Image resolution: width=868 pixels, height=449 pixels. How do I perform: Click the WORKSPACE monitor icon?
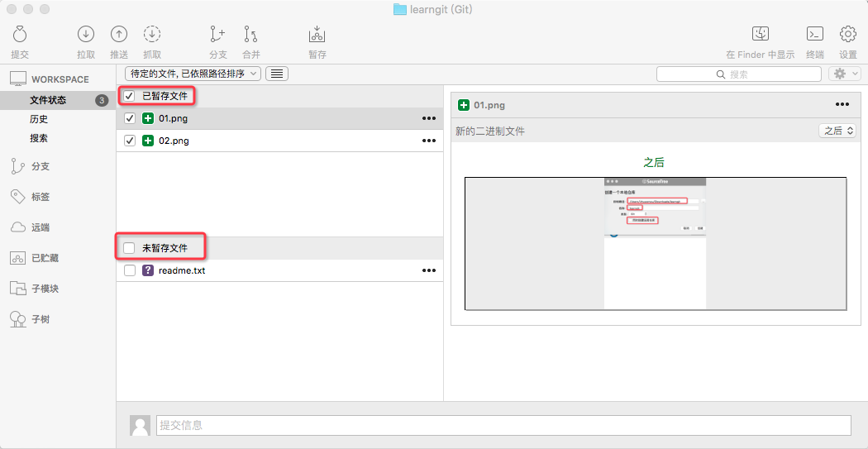[x=17, y=79]
